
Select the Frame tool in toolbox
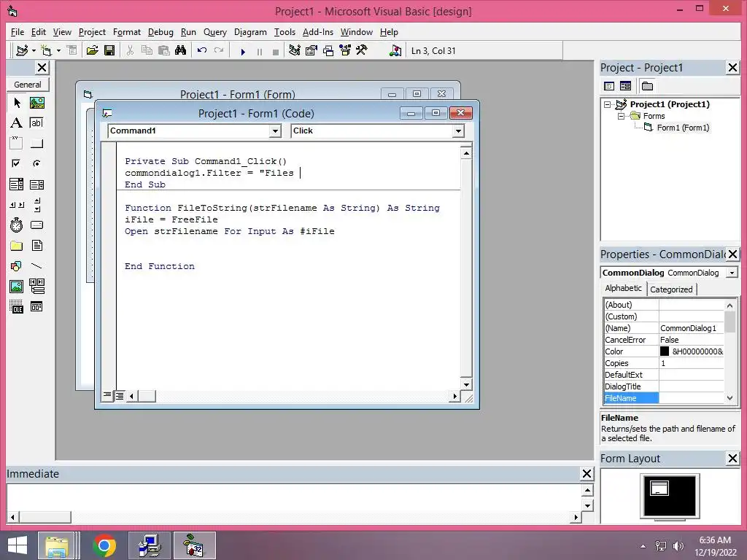click(17, 144)
